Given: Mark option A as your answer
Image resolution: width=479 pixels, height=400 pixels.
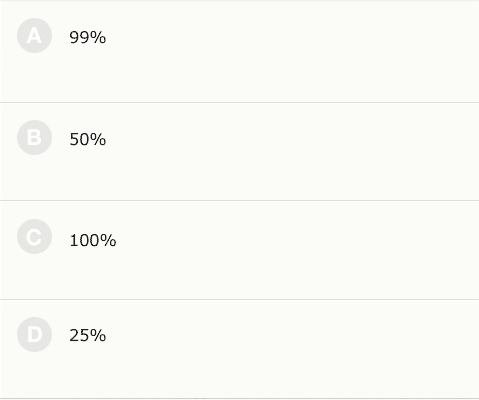Looking at the screenshot, I should point(34,36).
